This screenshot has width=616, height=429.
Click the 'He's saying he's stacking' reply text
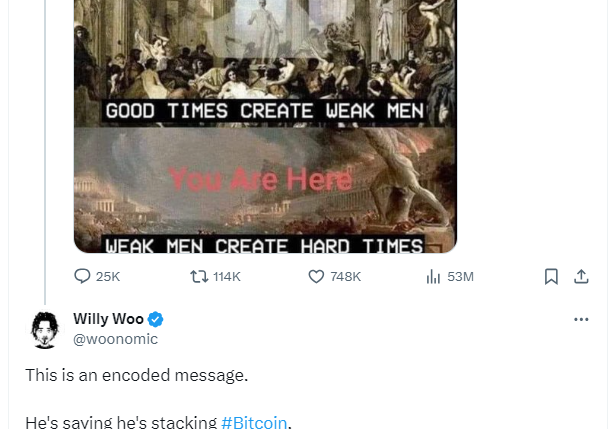click(121, 422)
